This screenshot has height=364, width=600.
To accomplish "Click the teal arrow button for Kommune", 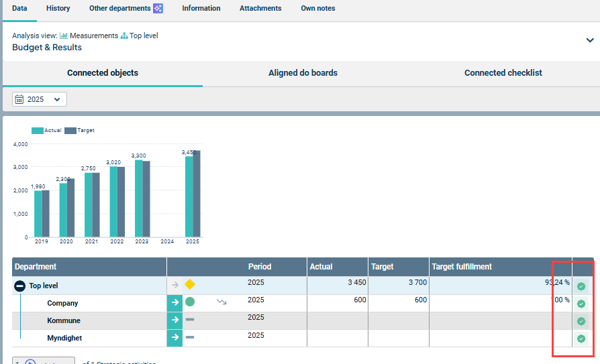I will point(174,320).
